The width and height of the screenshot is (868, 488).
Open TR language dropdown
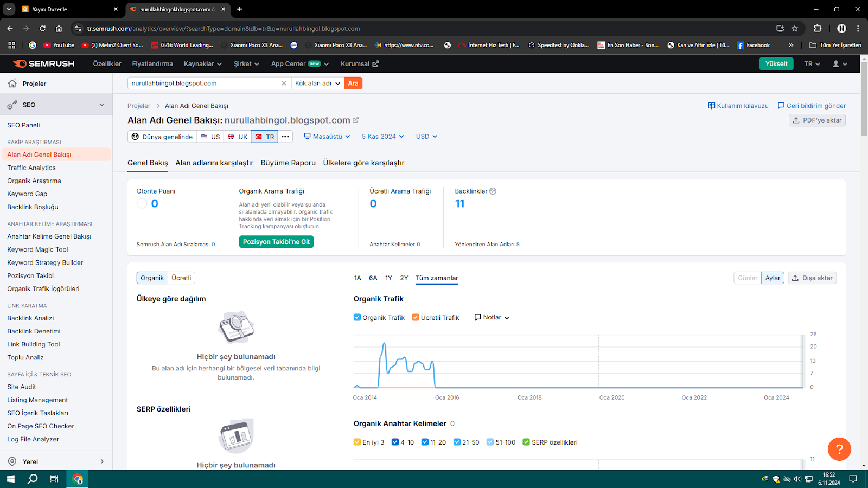[x=812, y=63]
